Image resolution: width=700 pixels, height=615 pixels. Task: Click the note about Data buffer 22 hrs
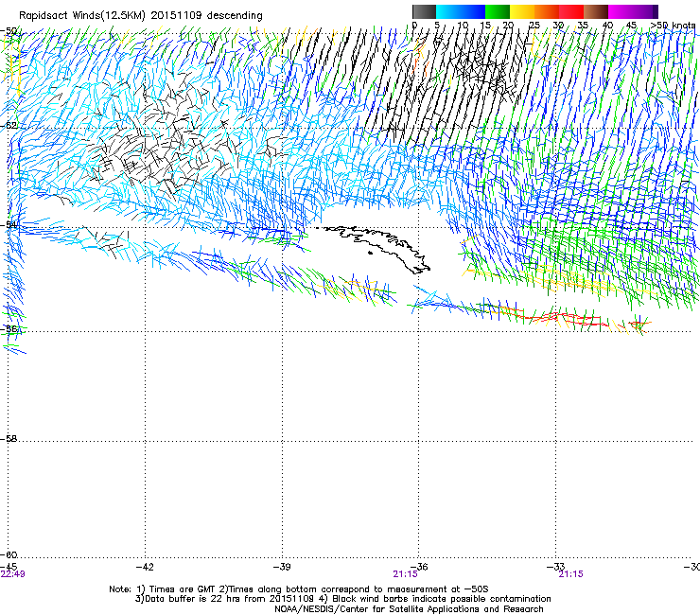[342, 599]
